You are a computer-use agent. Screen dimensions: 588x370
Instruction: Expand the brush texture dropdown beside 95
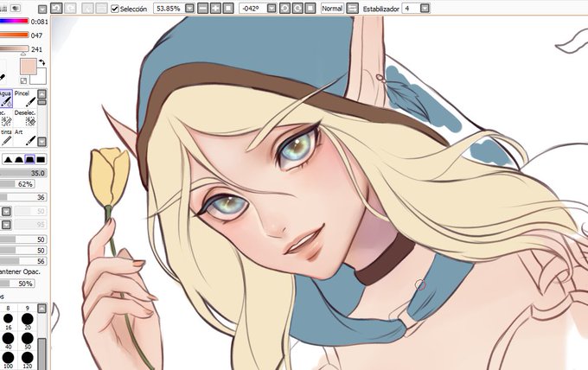[x=6, y=225]
